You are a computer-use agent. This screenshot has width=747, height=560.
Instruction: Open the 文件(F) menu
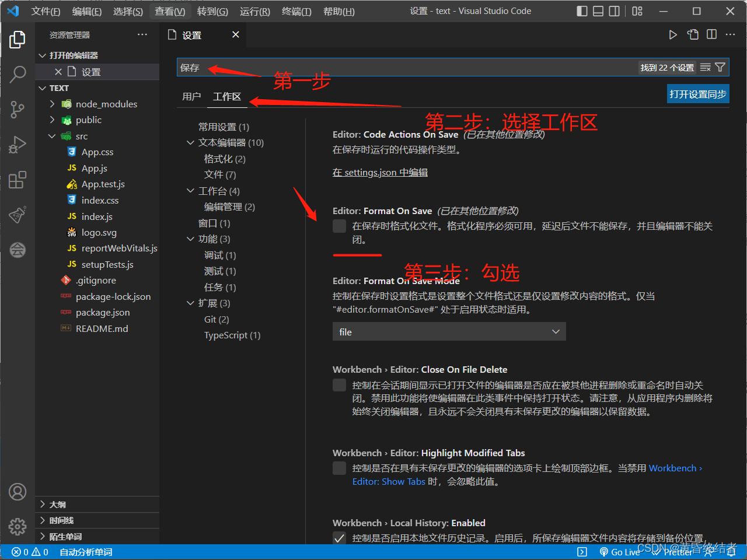point(46,11)
